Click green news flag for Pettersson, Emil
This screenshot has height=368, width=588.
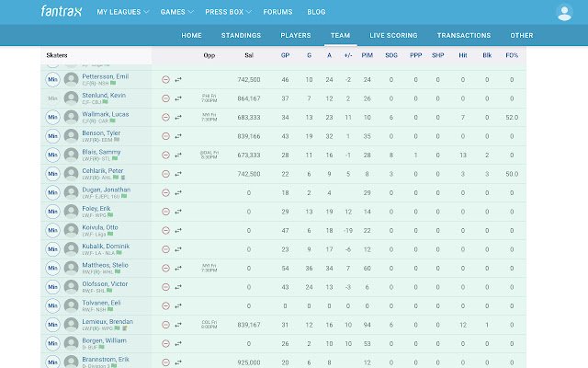(x=113, y=83)
